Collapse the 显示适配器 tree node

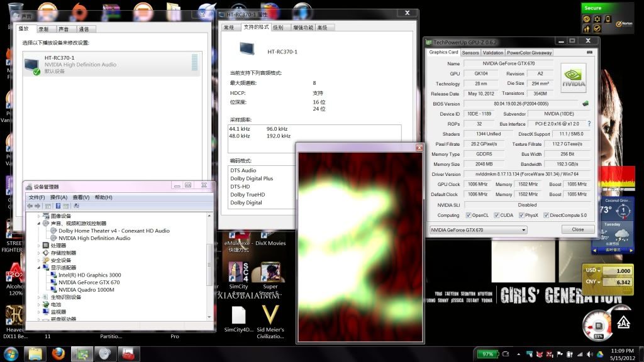[x=39, y=268]
